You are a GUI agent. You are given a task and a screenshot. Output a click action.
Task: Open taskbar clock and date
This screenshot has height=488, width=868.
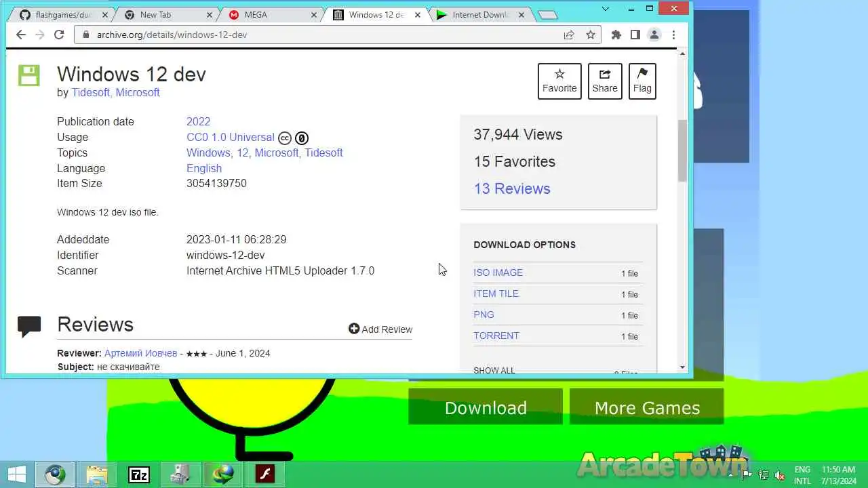(x=838, y=475)
